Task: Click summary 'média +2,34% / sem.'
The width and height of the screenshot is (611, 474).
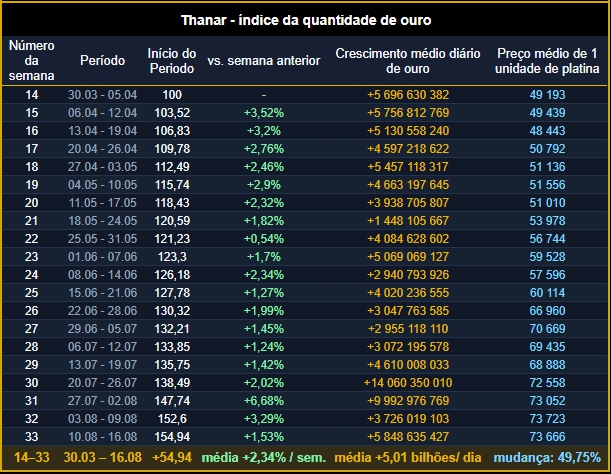Action: click(x=264, y=457)
